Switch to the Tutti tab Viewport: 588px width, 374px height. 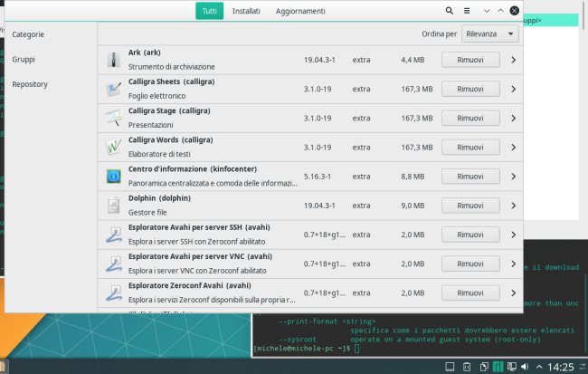(209, 11)
